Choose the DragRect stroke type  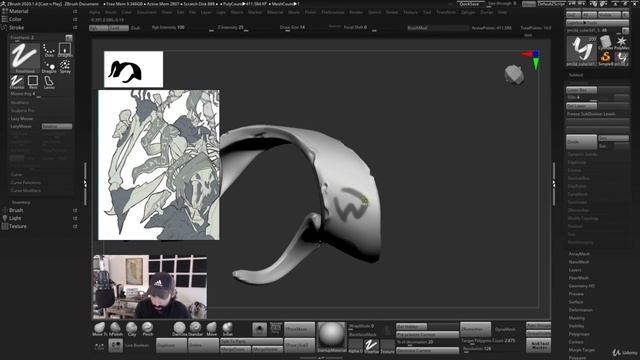coord(65,50)
